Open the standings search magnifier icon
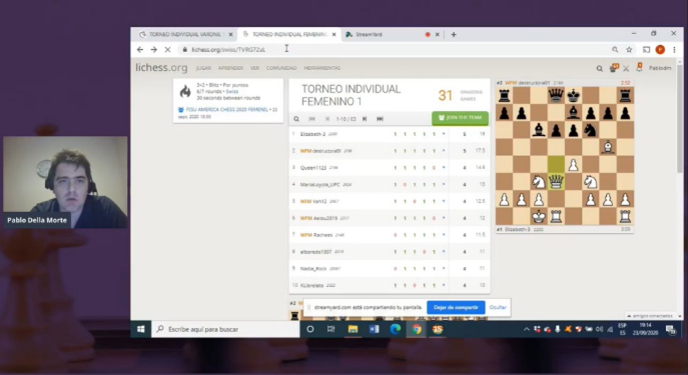Screen dimensions: 688x375 pos(297,119)
